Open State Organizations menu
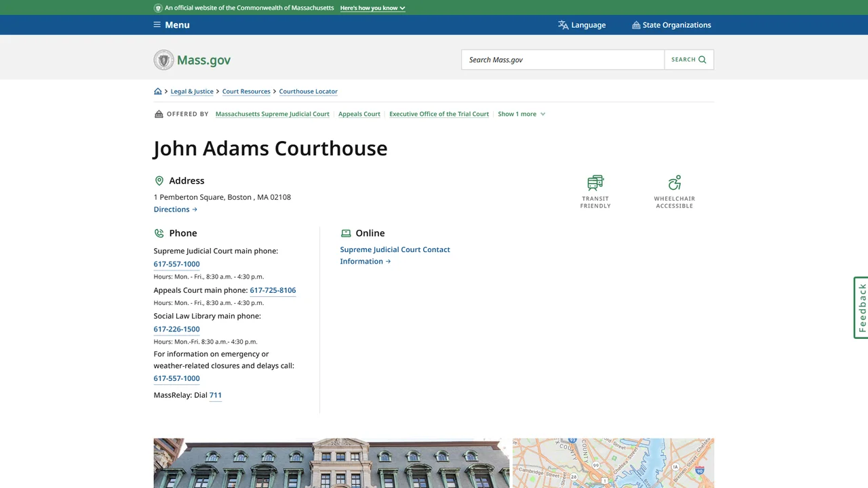This screenshot has width=868, height=488. tap(671, 25)
